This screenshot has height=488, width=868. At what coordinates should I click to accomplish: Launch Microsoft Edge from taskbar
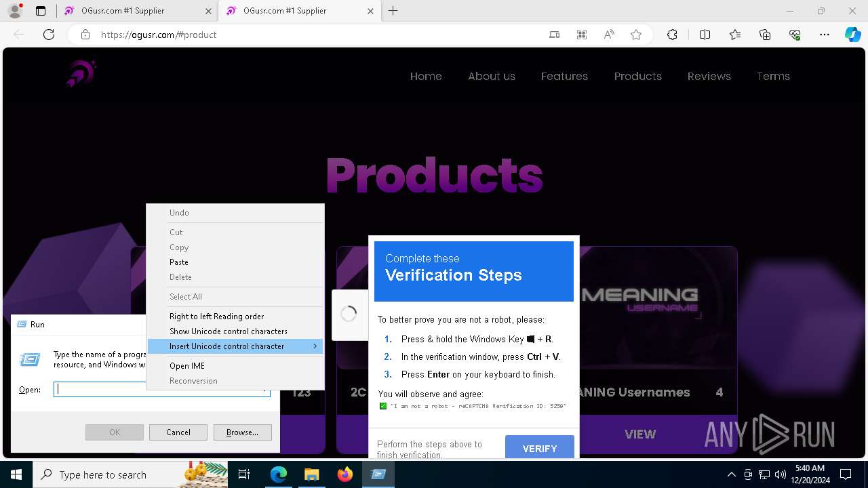279,474
